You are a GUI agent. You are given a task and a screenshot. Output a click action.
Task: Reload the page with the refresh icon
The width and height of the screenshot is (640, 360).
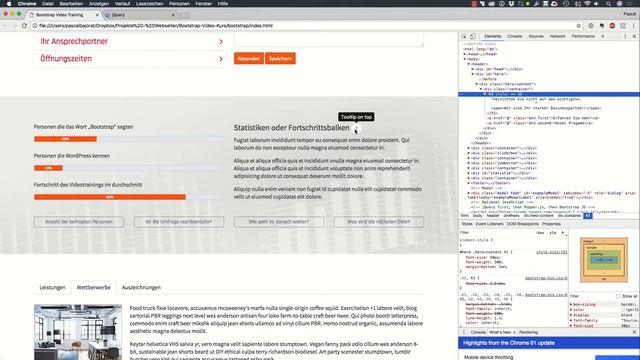(x=24, y=25)
